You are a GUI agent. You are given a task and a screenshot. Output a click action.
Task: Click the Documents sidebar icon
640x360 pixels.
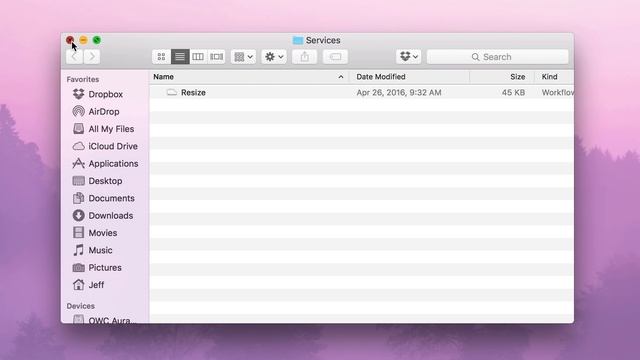click(78, 198)
